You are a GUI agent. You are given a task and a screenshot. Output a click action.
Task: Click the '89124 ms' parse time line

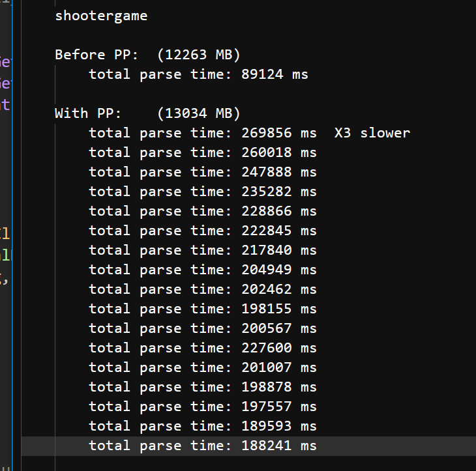click(x=198, y=74)
